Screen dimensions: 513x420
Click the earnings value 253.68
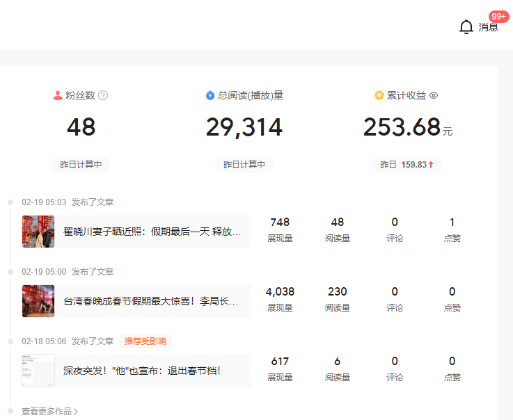pos(402,127)
